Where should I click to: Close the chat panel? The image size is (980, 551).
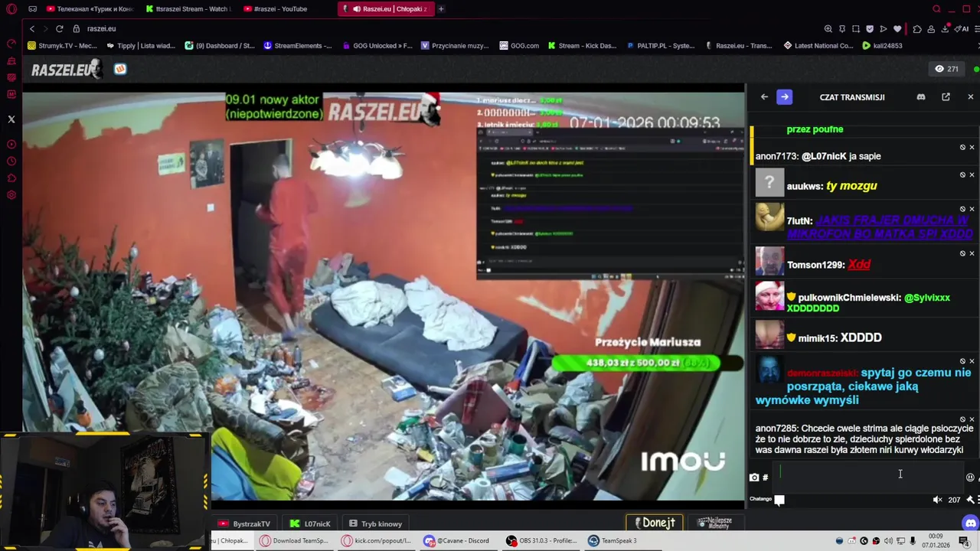(x=970, y=97)
